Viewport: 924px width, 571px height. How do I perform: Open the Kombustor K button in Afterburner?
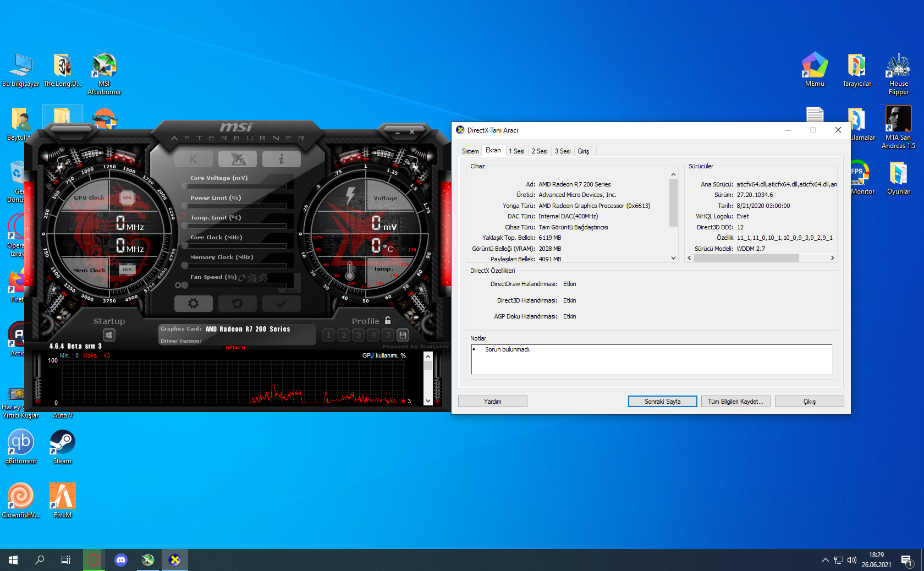tap(193, 159)
